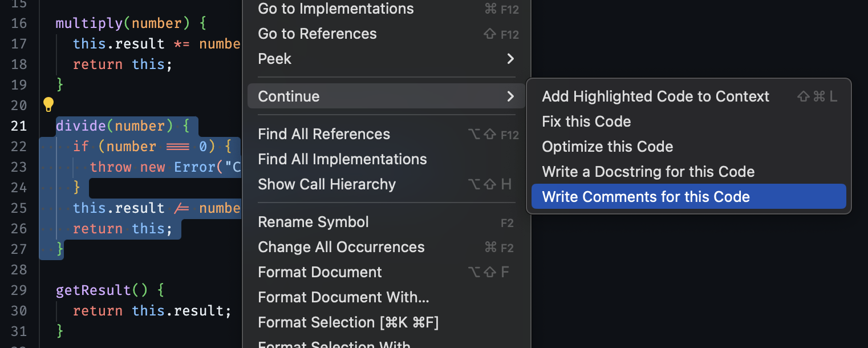Viewport: 868px width, 348px height.
Task: Choose "Find All References"
Action: point(324,133)
